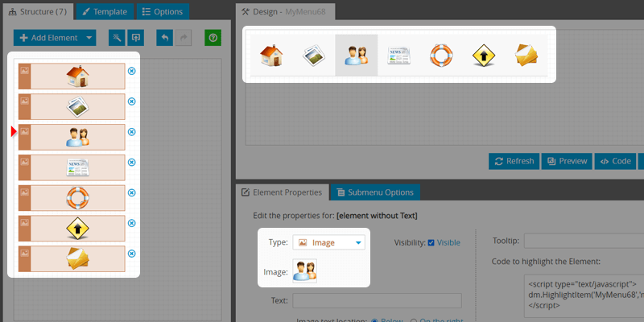
Task: Click the newspaper icon in design menu preview
Action: coord(398,56)
